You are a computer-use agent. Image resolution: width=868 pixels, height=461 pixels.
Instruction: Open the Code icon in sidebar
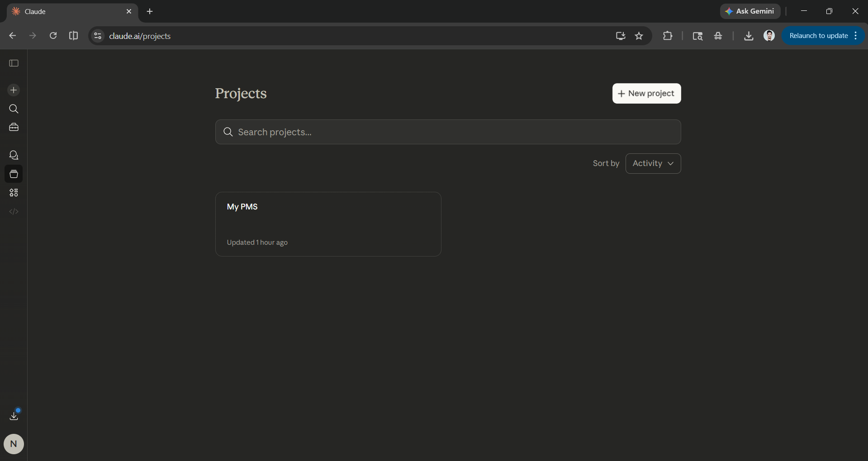click(x=14, y=212)
